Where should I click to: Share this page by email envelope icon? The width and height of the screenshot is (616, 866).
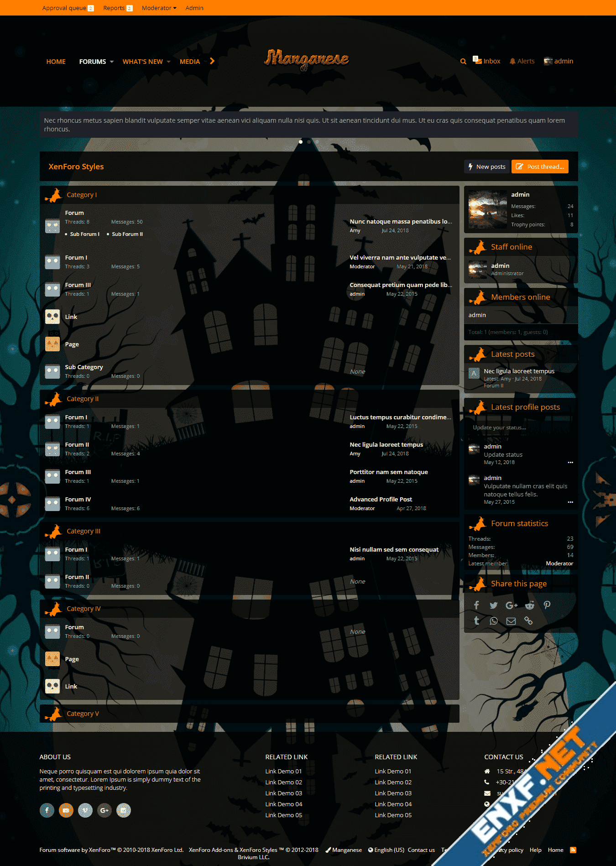511,621
